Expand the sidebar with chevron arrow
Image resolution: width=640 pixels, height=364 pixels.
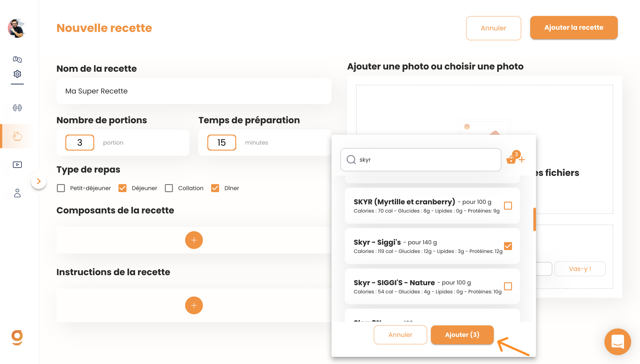click(x=38, y=181)
